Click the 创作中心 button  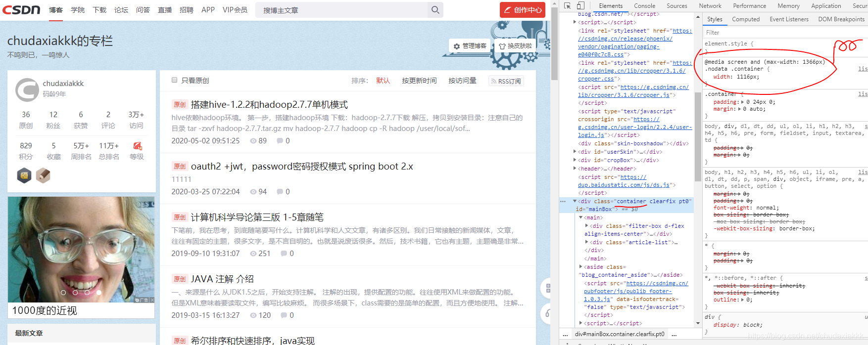(x=523, y=10)
